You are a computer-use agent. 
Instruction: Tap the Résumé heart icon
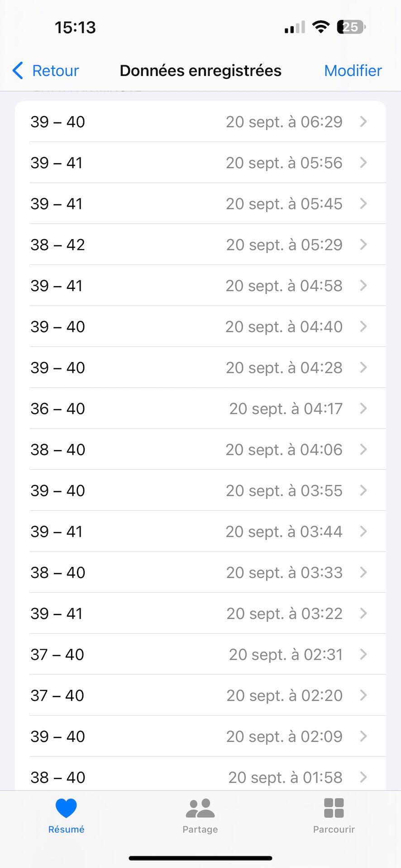[x=66, y=808]
